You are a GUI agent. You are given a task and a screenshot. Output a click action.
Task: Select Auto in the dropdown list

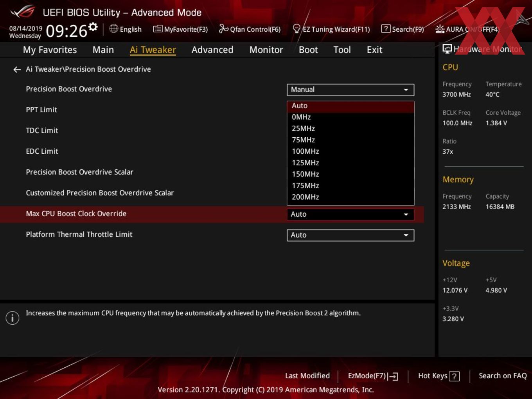click(x=350, y=106)
